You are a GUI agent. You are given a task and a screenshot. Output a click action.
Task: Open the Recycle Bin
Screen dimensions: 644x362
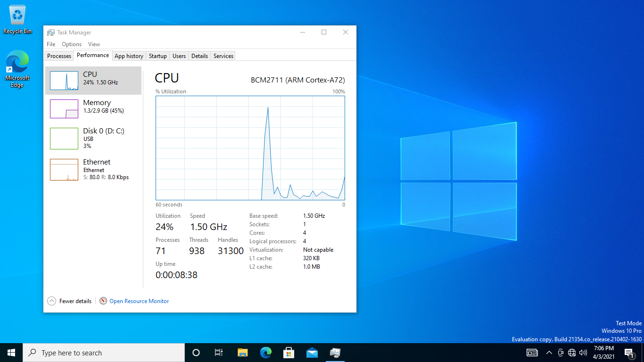pos(17,14)
